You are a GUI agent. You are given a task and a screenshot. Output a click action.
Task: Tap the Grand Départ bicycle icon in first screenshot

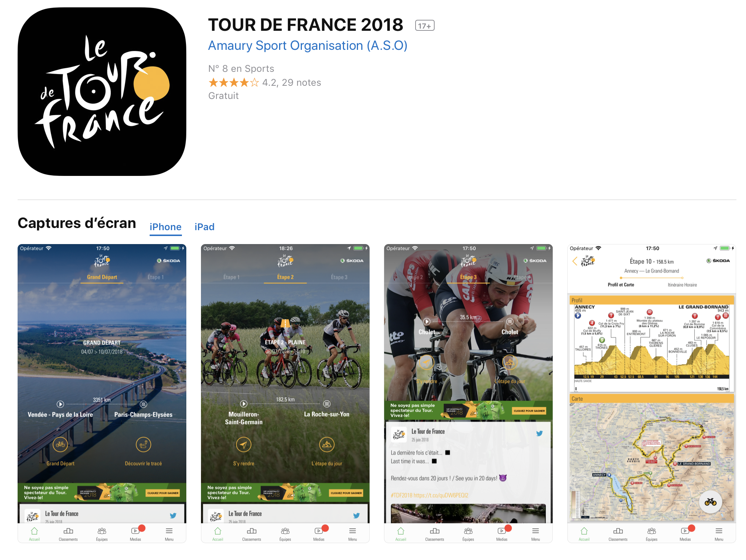(61, 445)
